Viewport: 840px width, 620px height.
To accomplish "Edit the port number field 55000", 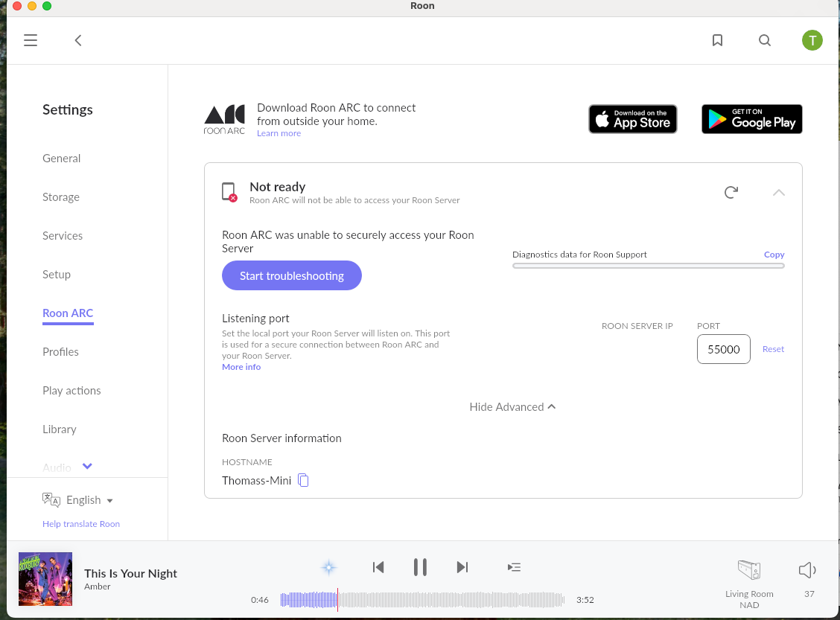I will point(724,349).
